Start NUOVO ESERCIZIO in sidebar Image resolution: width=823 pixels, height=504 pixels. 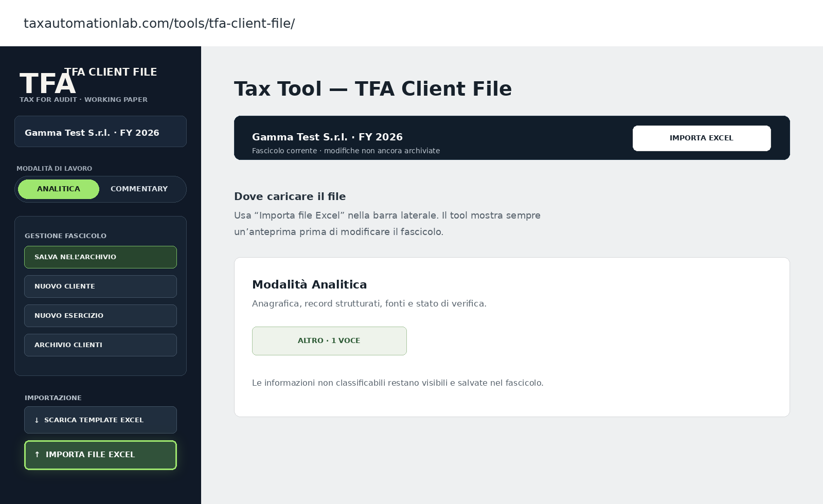[100, 316]
